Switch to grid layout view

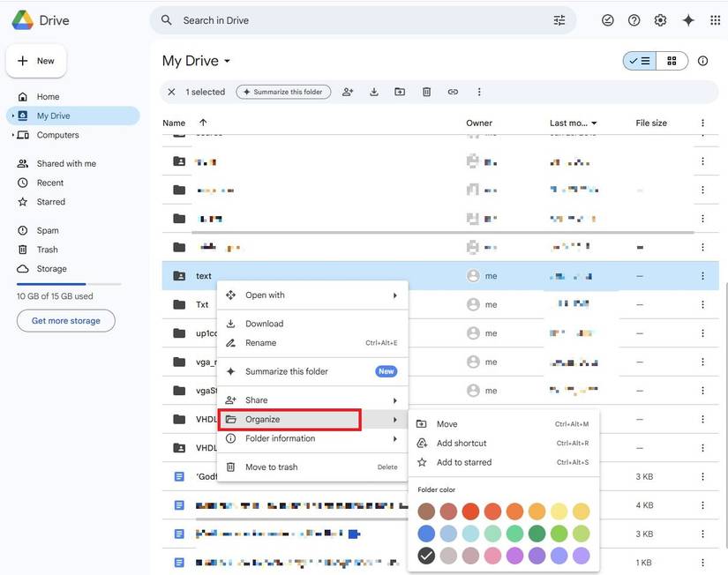pos(672,61)
